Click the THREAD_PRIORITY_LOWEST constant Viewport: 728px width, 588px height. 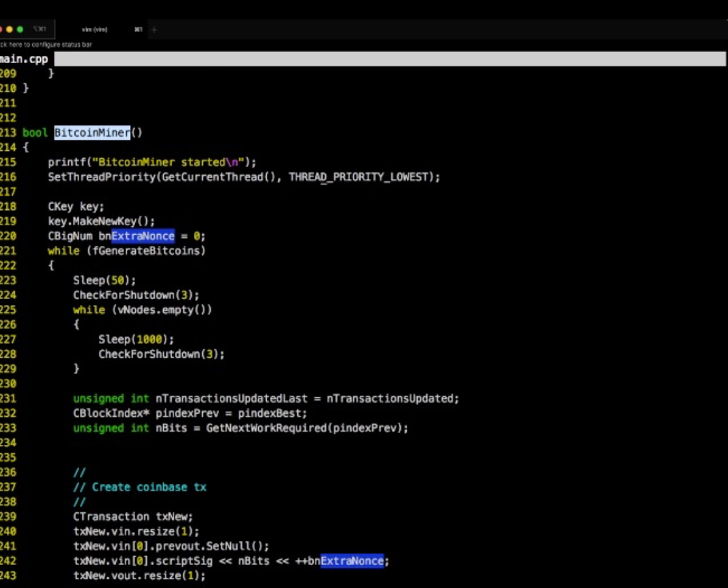coord(359,177)
